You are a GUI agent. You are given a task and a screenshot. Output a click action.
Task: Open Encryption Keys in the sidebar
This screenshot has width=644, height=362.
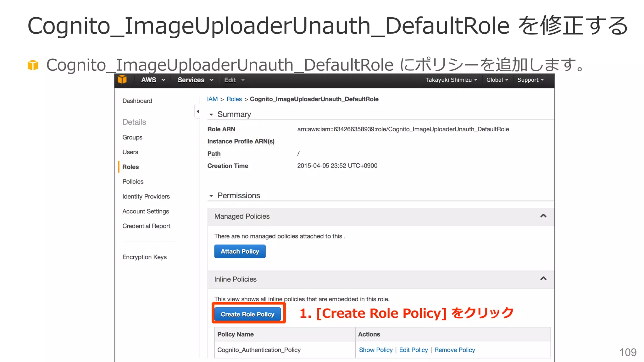click(144, 257)
